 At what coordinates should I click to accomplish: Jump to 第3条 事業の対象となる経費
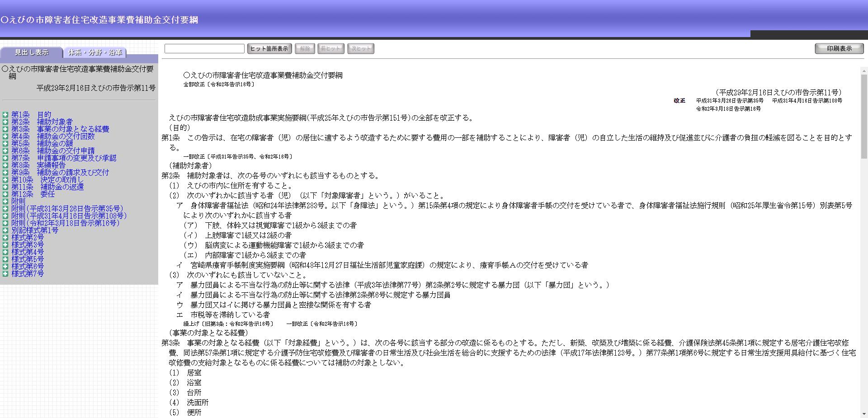(x=60, y=129)
